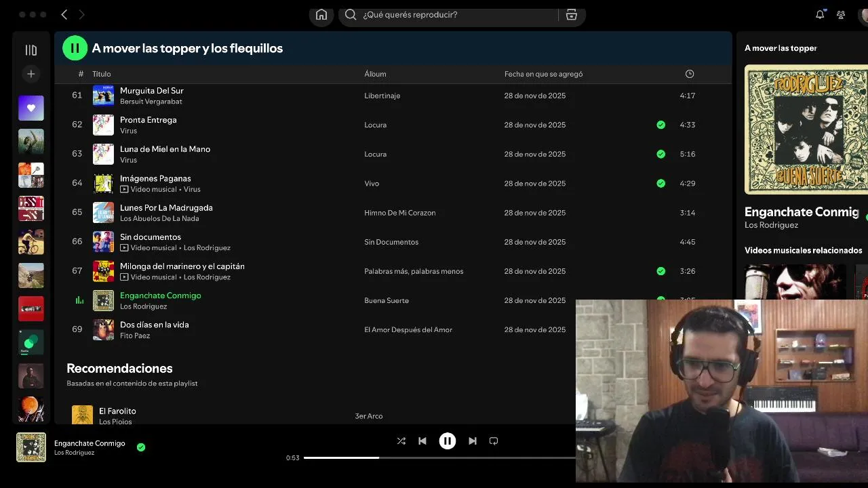Pause the playlist with the green header button
The width and height of the screenshot is (868, 488).
tap(75, 48)
